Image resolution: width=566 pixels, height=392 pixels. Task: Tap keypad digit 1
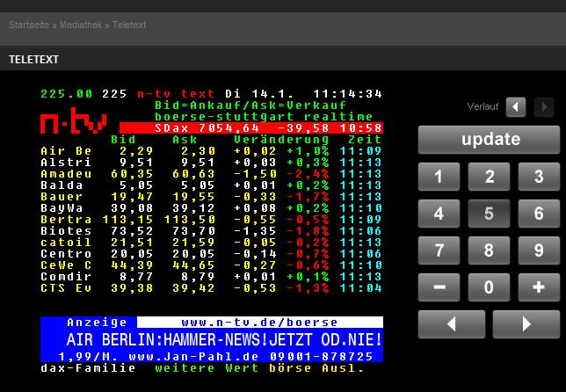coord(439,177)
